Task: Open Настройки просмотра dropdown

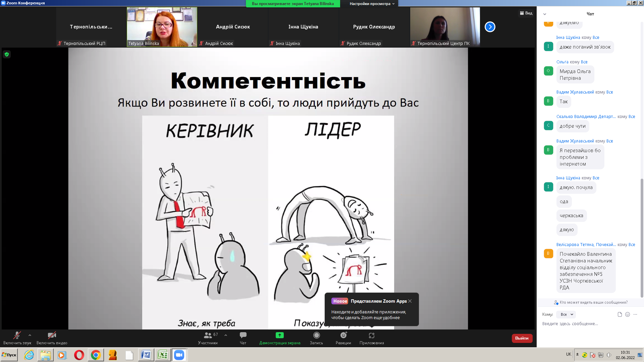Action: tap(372, 4)
